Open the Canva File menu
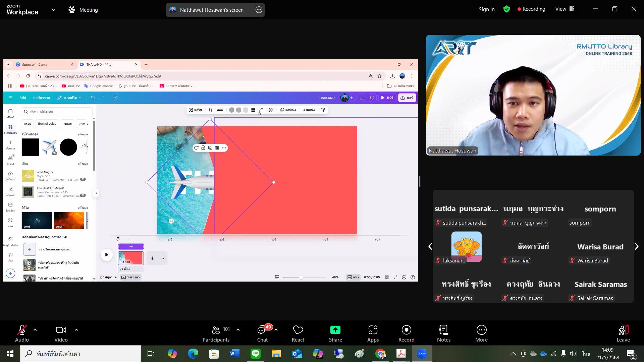644x362 pixels. point(23,98)
